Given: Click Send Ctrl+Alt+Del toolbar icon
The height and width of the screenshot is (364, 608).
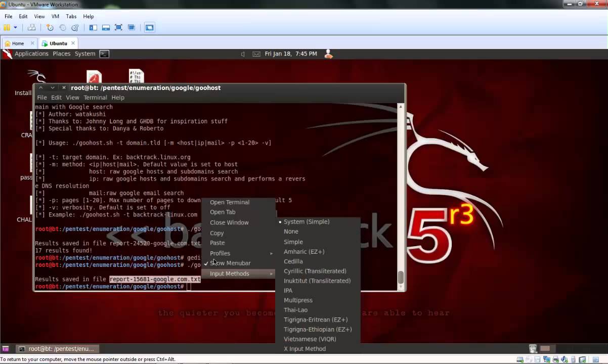Looking at the screenshot, I should 31,27.
